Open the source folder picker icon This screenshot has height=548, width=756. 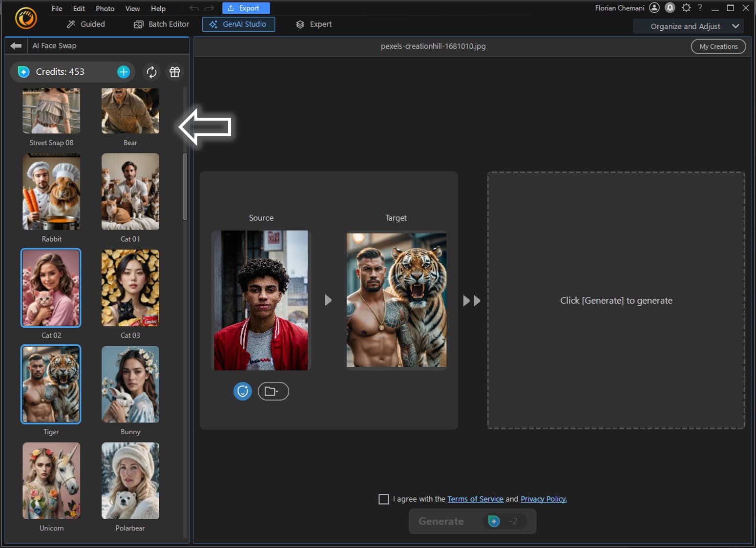273,391
